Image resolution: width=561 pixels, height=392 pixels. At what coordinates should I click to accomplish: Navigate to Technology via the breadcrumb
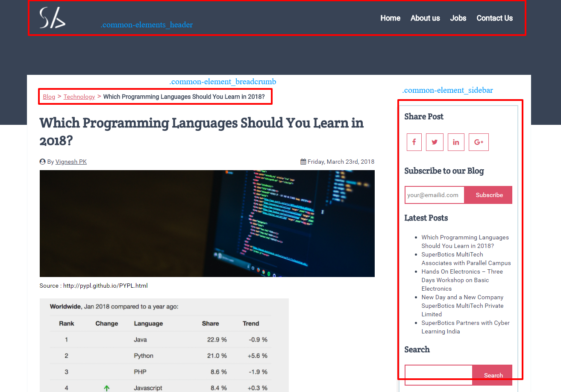(x=79, y=97)
